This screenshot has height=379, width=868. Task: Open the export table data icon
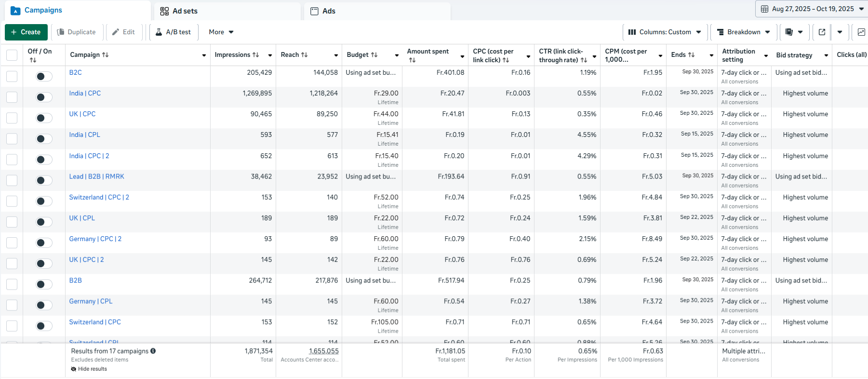(822, 32)
